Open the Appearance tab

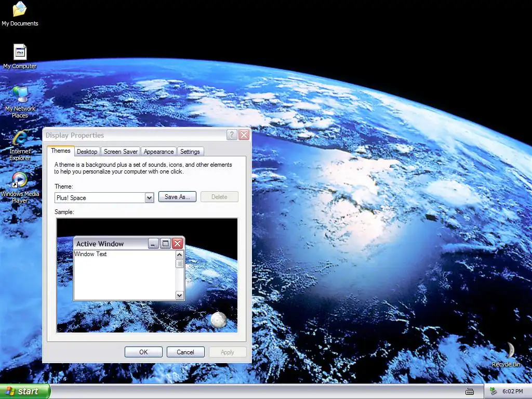click(x=158, y=152)
